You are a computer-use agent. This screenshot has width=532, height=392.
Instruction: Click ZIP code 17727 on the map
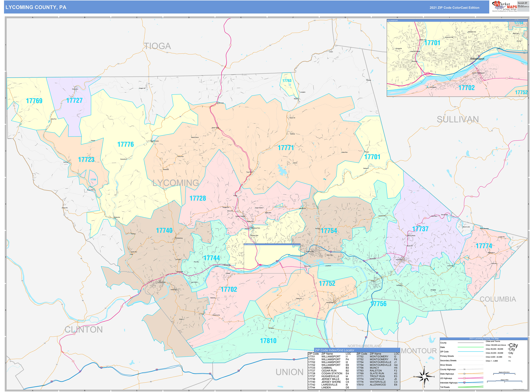(x=74, y=100)
